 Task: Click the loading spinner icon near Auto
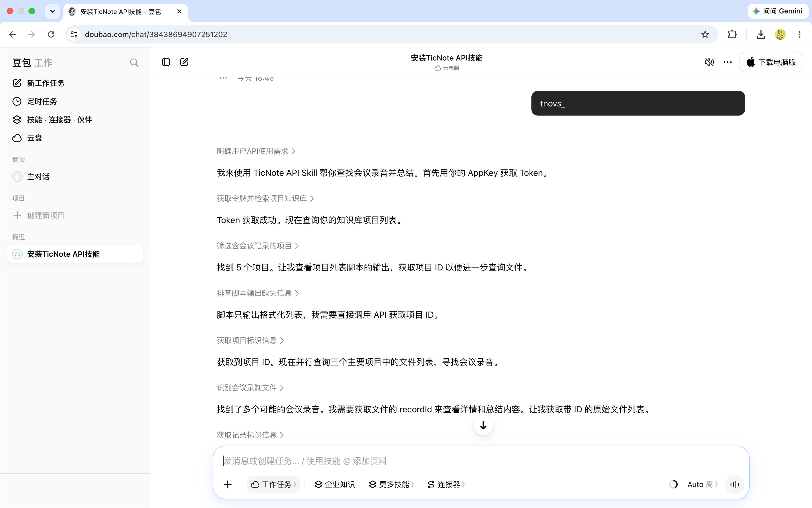[x=673, y=484]
